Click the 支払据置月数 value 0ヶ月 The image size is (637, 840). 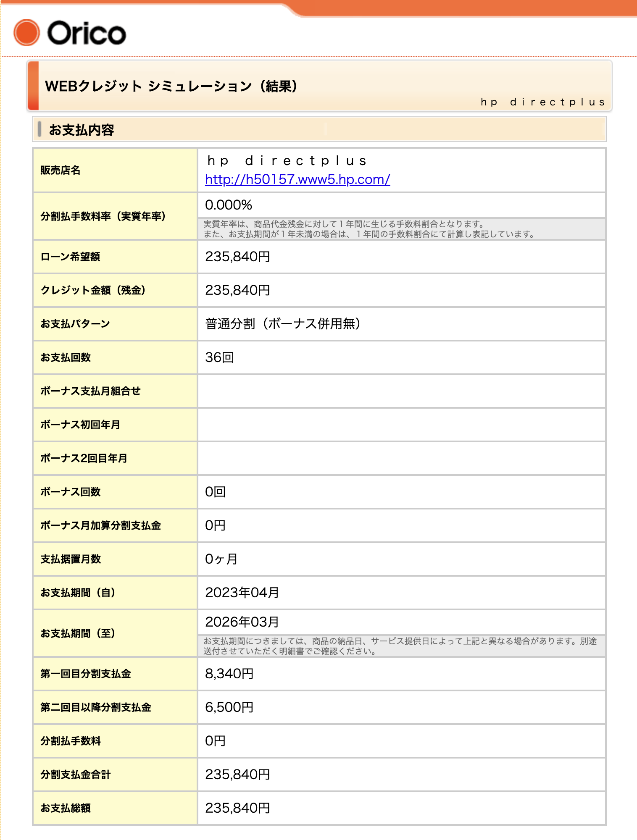221,559
